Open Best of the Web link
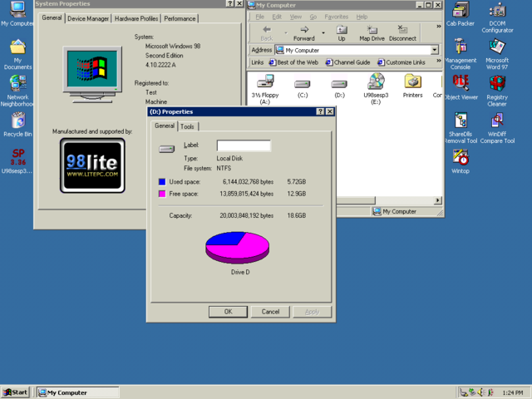The height and width of the screenshot is (399, 532). (293, 62)
